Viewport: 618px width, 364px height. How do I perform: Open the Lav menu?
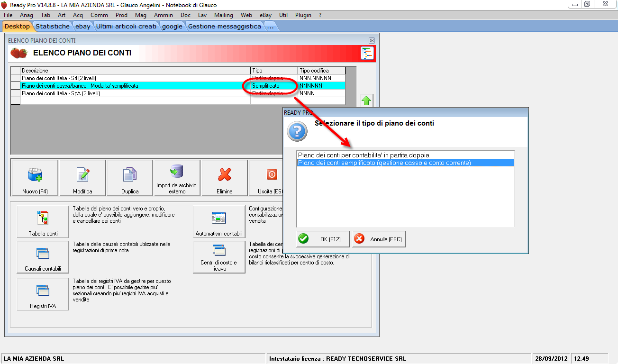[x=202, y=15]
